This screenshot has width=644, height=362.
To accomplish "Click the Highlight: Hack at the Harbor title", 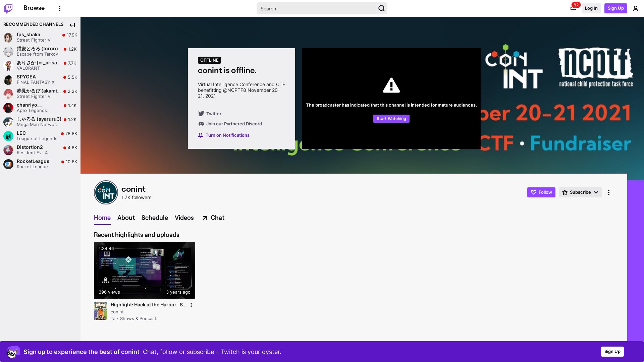I will tap(149, 305).
